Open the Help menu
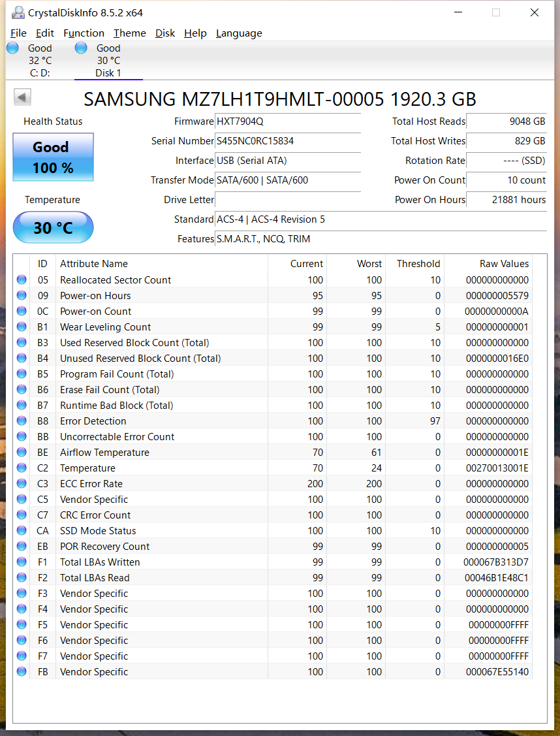560x736 pixels. click(x=195, y=33)
